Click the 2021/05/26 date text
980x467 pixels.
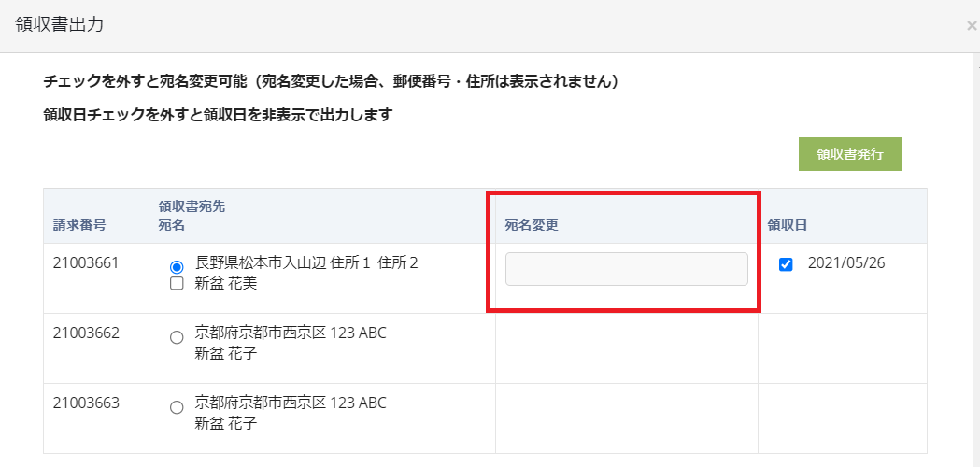846,262
